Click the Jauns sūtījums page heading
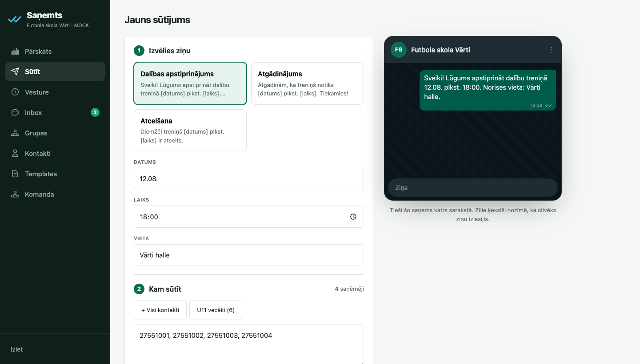 click(157, 20)
